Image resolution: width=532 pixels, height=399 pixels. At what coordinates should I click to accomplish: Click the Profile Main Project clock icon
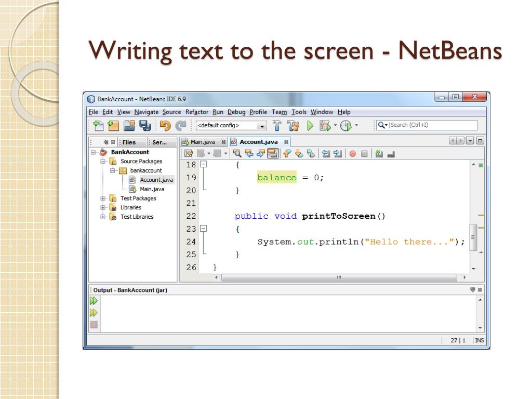(345, 126)
